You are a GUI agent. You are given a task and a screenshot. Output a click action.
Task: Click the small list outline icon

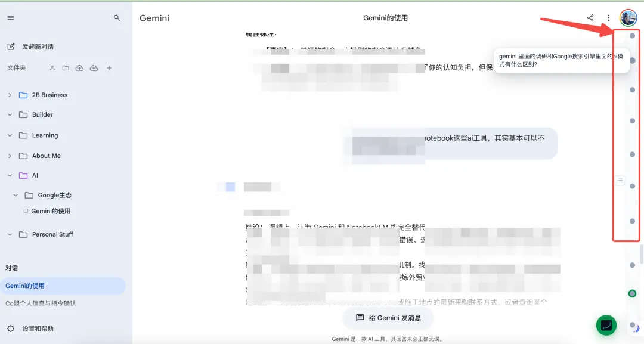pyautogui.click(x=620, y=181)
